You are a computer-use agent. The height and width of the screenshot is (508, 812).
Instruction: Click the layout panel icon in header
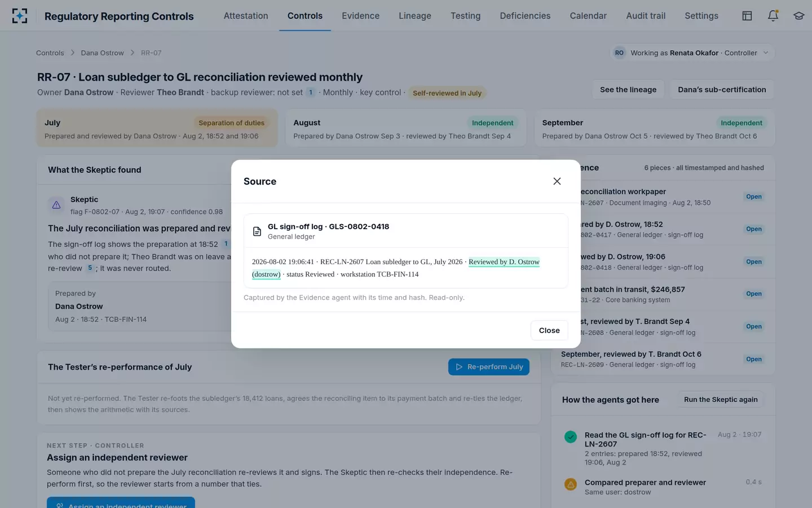coord(747,16)
